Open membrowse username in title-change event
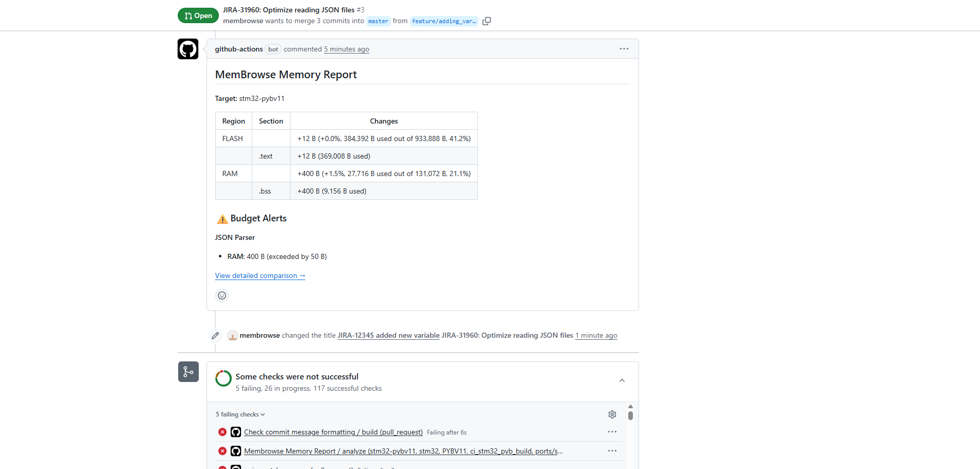The height and width of the screenshot is (469, 980). (260, 335)
